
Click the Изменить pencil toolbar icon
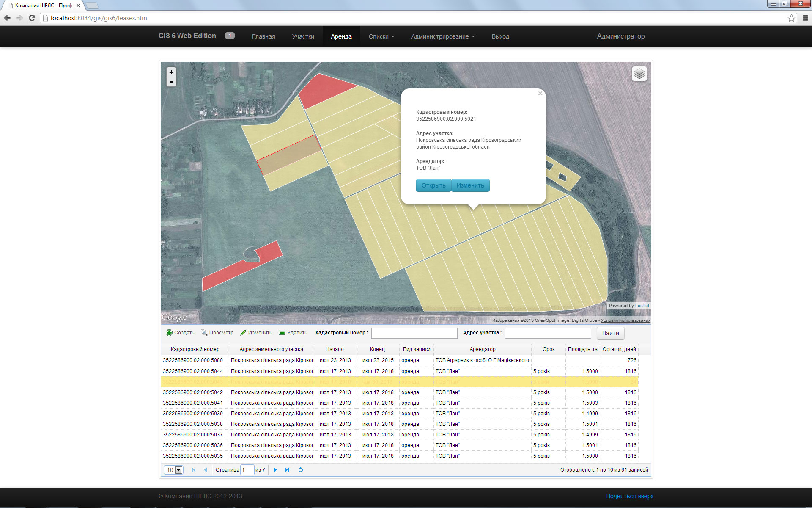[243, 333]
